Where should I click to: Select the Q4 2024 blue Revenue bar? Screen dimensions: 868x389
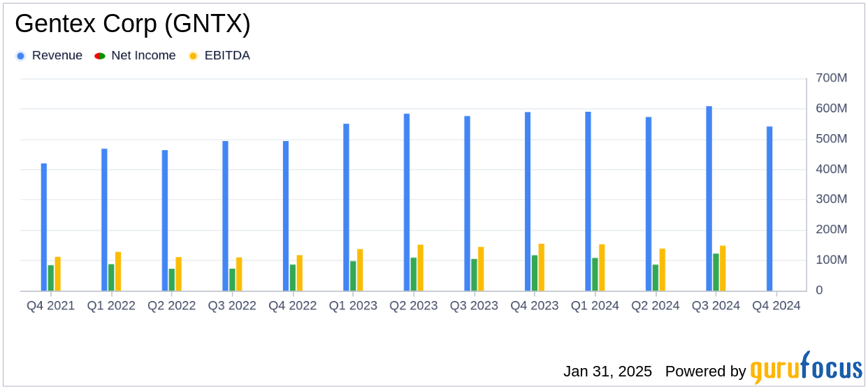[x=769, y=208]
